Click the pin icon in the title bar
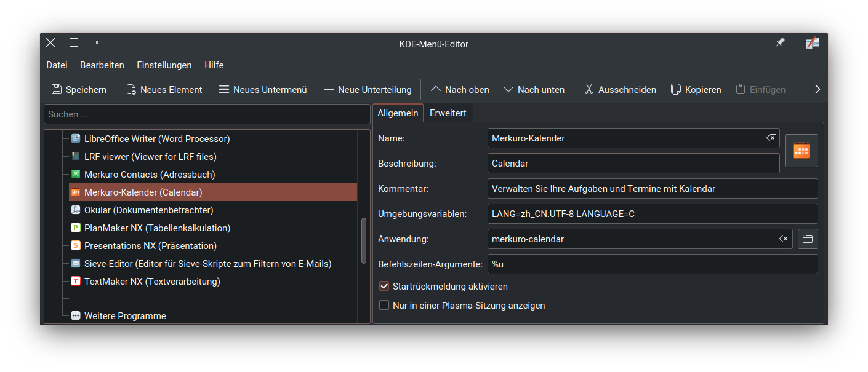The image size is (868, 372). [x=780, y=42]
